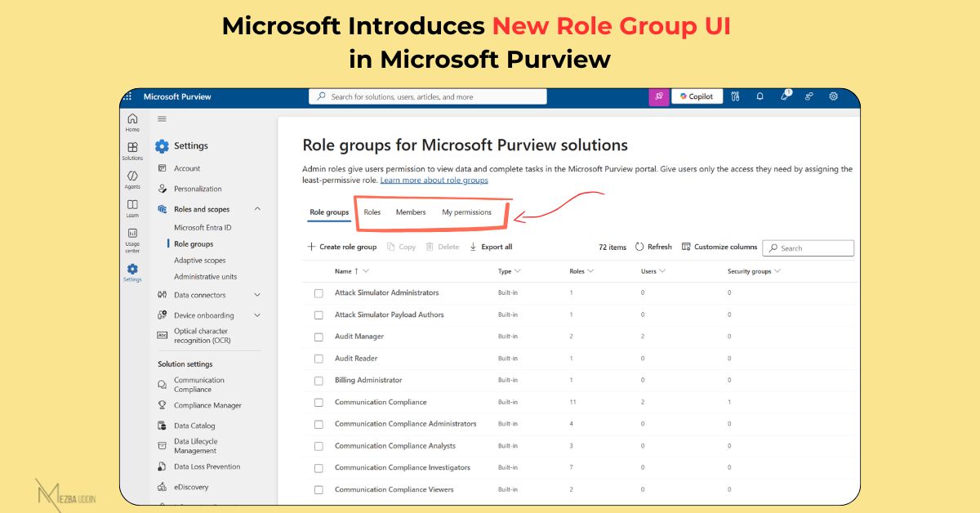Click Create role group
Screen dimensions: 980x513
341,247
